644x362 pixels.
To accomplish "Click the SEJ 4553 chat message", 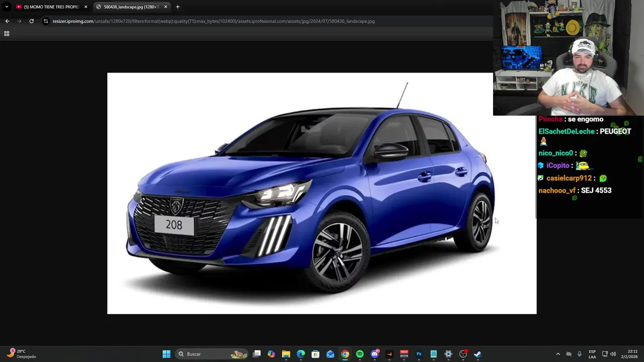I will tap(596, 191).
